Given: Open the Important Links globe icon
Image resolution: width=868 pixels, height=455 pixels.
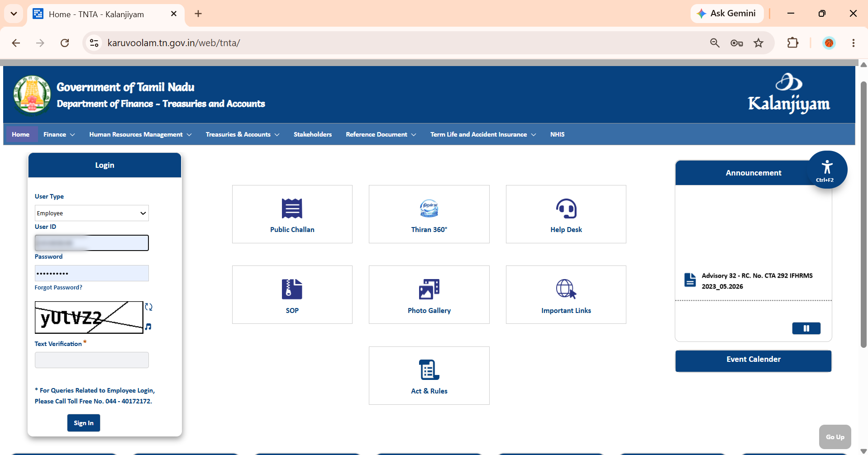Looking at the screenshot, I should coord(566,289).
